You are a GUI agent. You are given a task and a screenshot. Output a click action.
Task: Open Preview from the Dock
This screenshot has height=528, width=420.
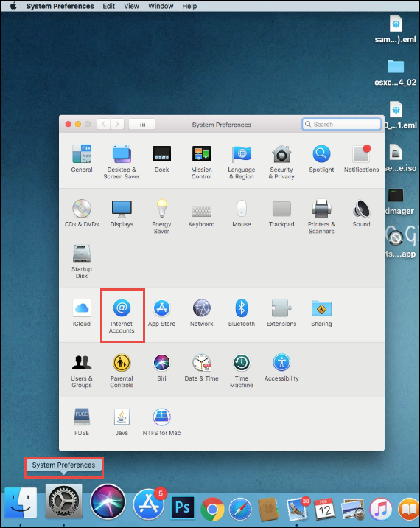coord(352,509)
